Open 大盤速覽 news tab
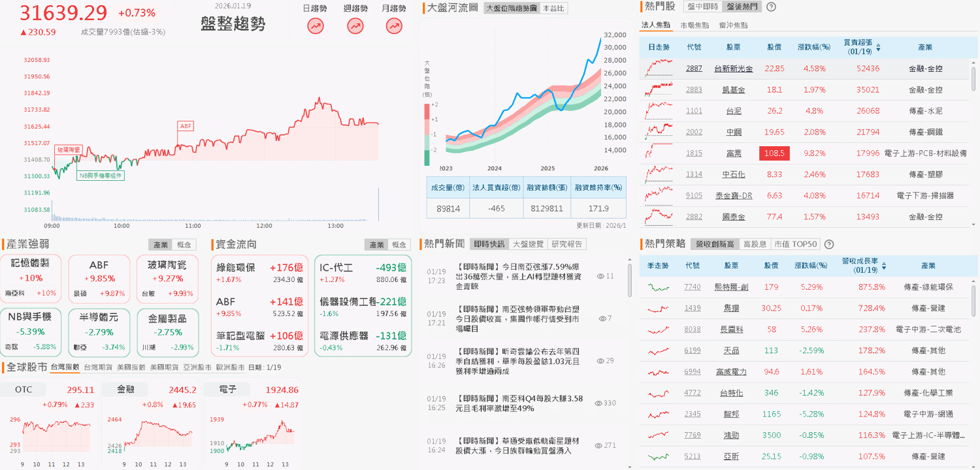Image resolution: width=980 pixels, height=470 pixels. pos(527,244)
